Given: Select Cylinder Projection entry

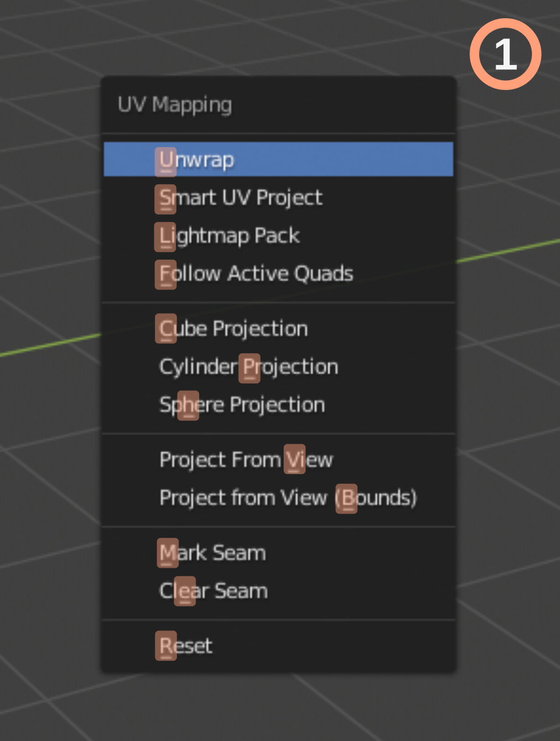Looking at the screenshot, I should coord(278,367).
